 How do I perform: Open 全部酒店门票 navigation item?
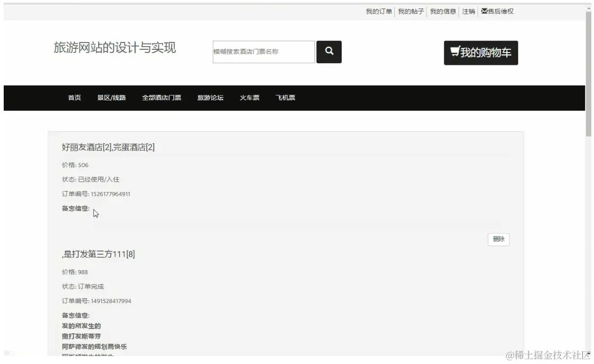click(162, 98)
